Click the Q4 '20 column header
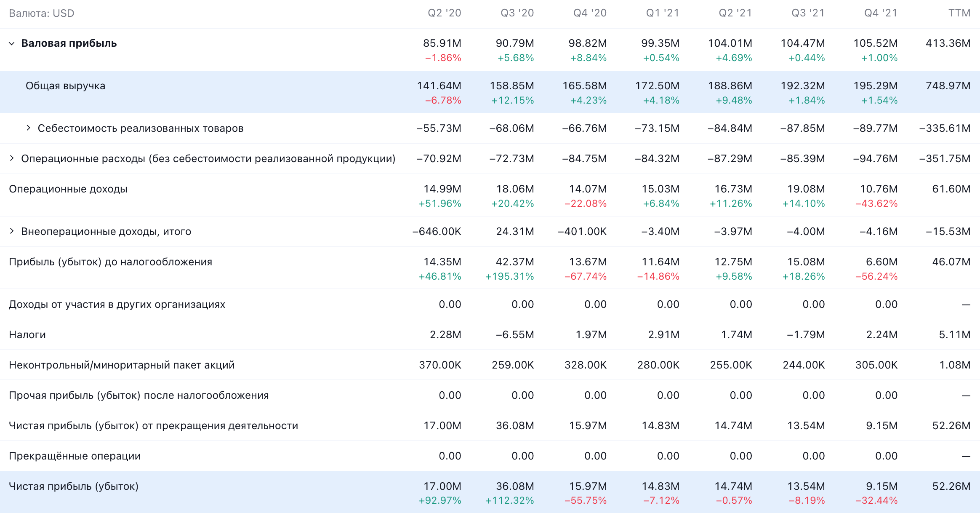Image resolution: width=980 pixels, height=513 pixels. tap(590, 13)
